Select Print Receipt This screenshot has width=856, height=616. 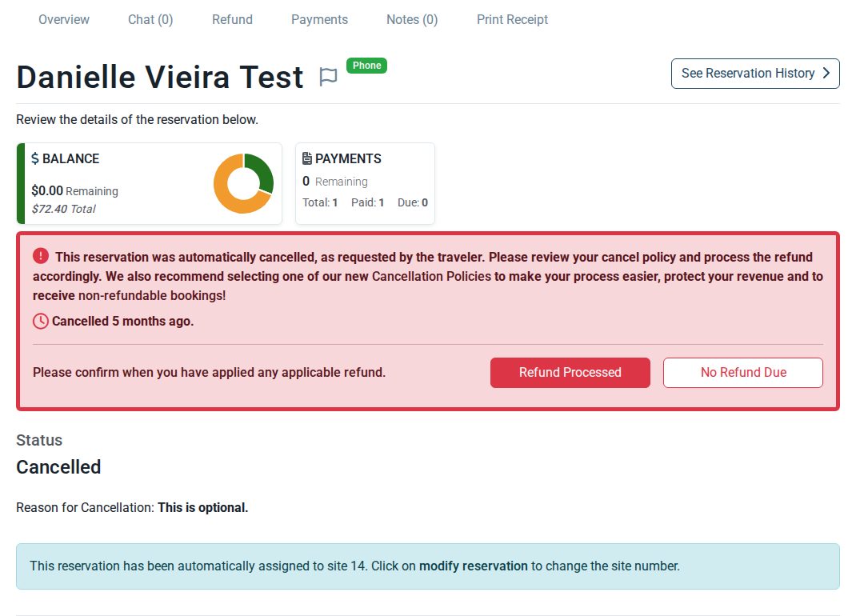pyautogui.click(x=512, y=20)
